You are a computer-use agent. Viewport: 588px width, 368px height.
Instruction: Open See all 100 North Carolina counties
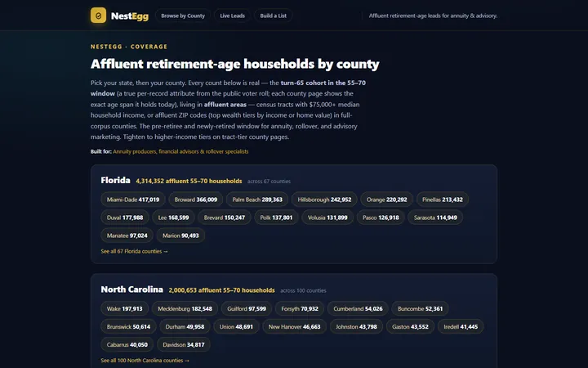pos(145,361)
